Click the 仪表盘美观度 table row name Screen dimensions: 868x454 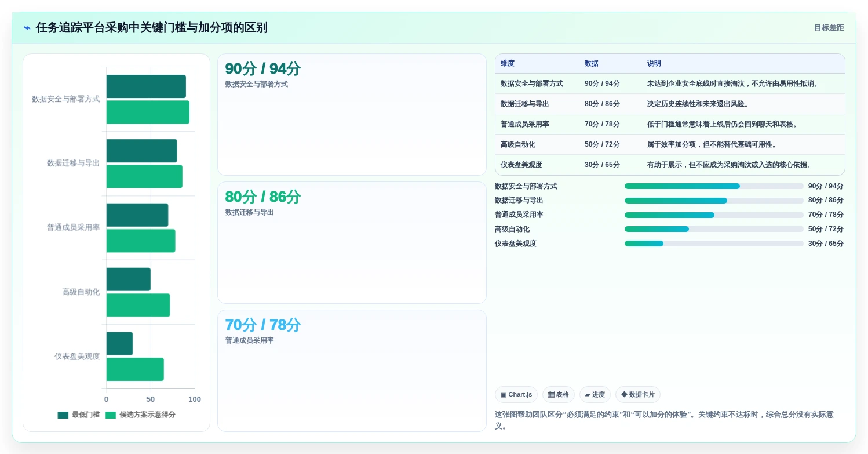point(521,165)
